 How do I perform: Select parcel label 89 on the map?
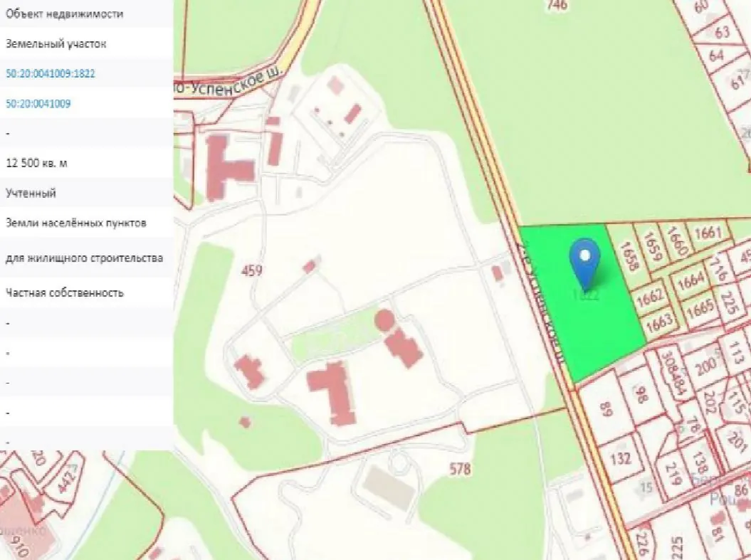coord(606,410)
